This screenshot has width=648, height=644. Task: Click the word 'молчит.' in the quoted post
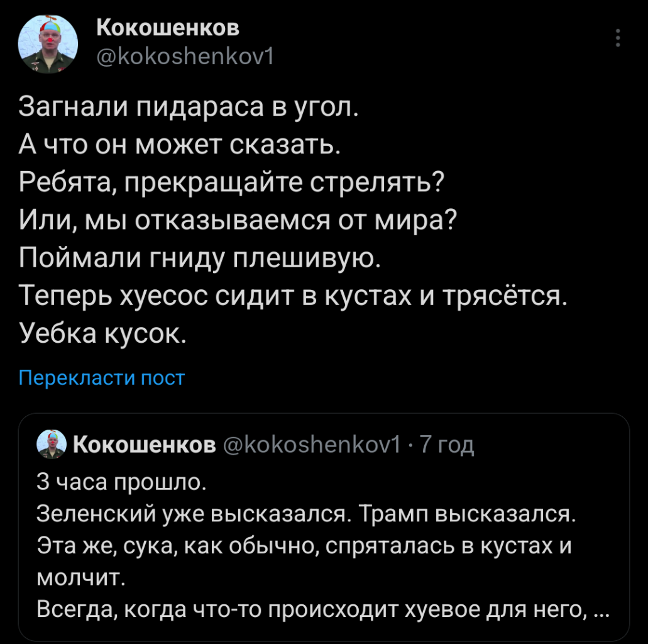pos(82,577)
